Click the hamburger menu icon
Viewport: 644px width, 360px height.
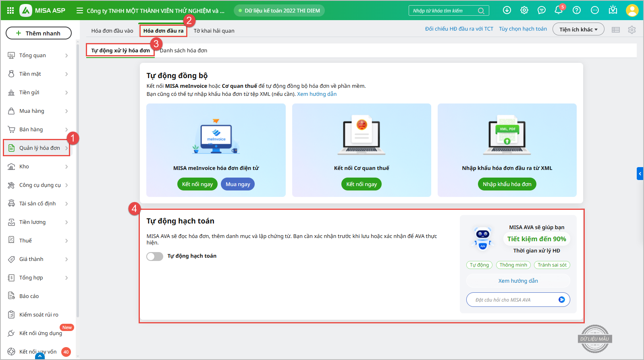(80, 10)
